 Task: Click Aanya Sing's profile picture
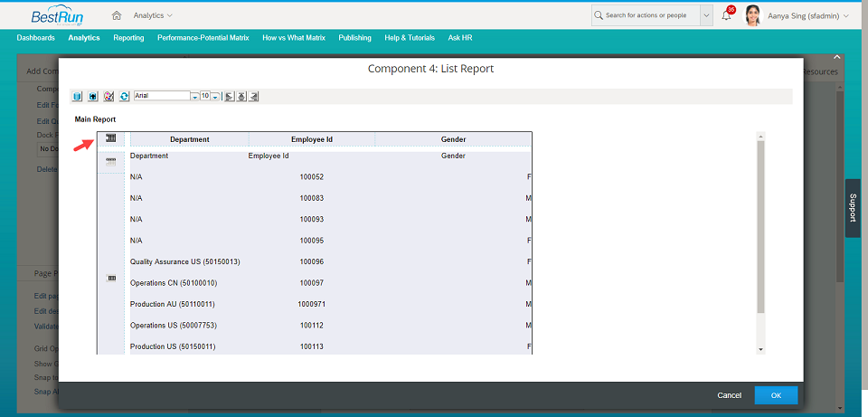click(753, 15)
